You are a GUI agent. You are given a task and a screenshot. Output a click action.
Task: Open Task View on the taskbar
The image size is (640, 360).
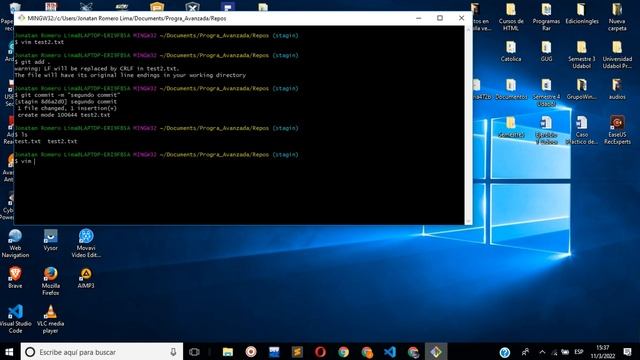[x=195, y=352]
